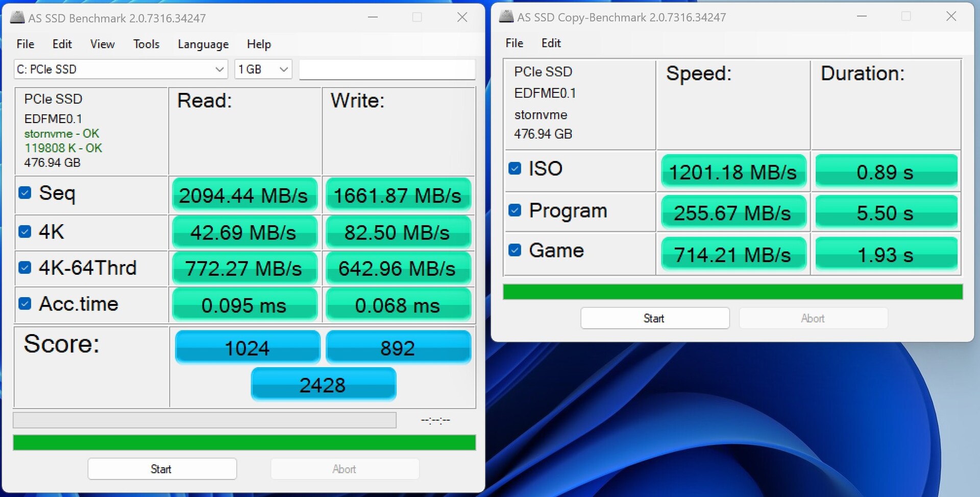Click the green progress bar in Copy-Benchmark

point(732,292)
